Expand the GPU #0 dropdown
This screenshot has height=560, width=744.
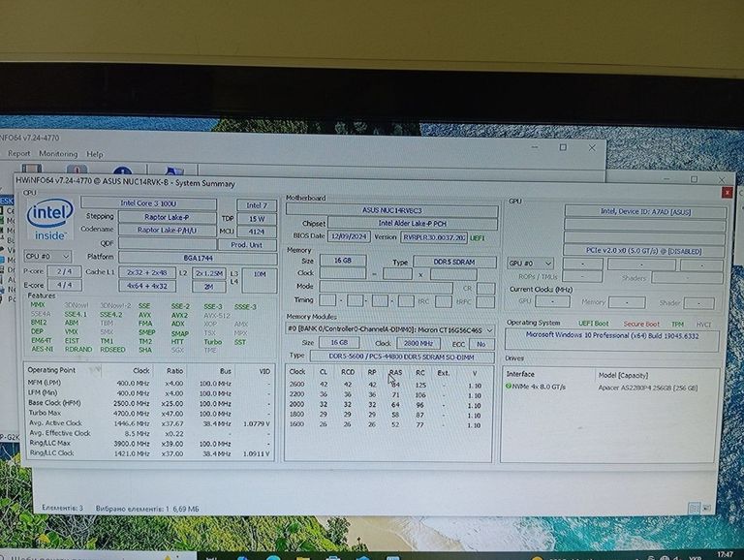pos(530,264)
